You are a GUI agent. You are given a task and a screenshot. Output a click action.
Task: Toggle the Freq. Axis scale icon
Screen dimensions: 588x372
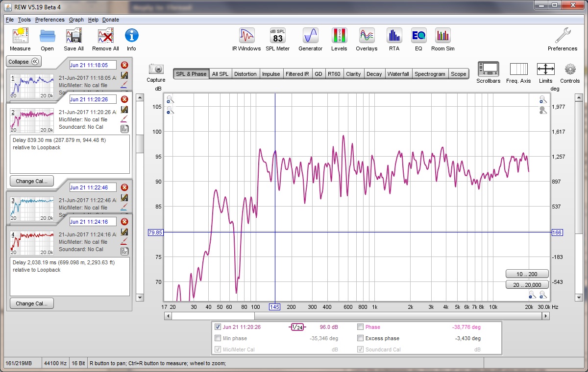tap(518, 69)
